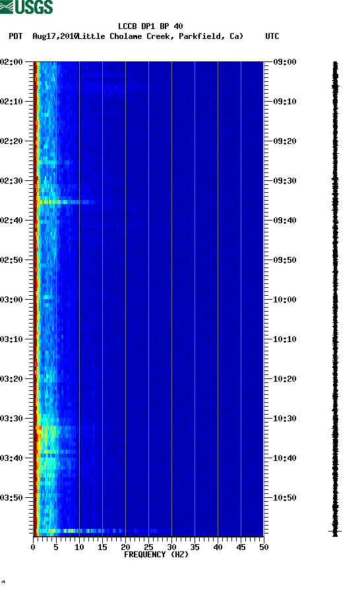Click the 09:10 UTC time label

(x=285, y=102)
